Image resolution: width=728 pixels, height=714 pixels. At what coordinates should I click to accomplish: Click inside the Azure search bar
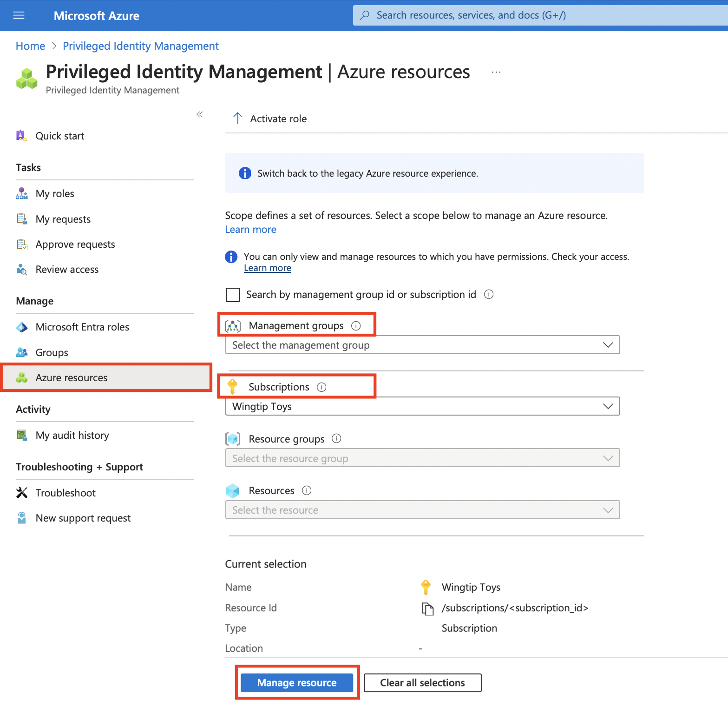click(511, 15)
